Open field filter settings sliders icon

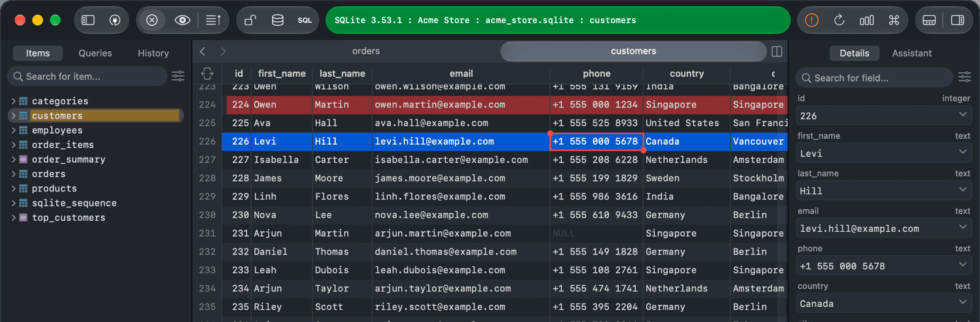coord(965,77)
